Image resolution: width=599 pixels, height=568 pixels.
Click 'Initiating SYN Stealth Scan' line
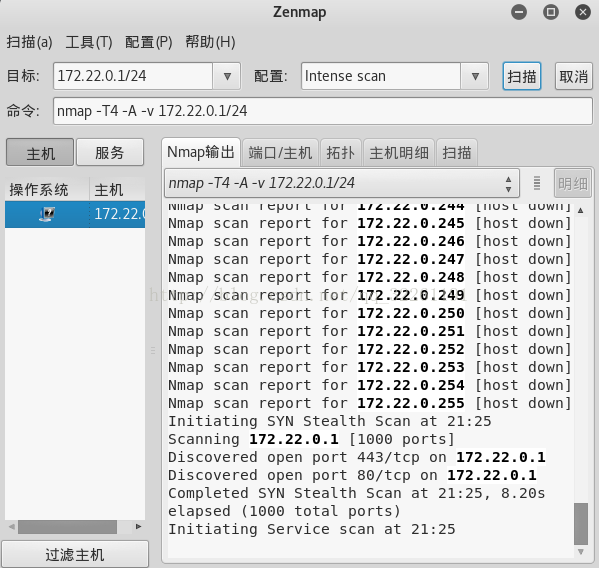tap(330, 421)
